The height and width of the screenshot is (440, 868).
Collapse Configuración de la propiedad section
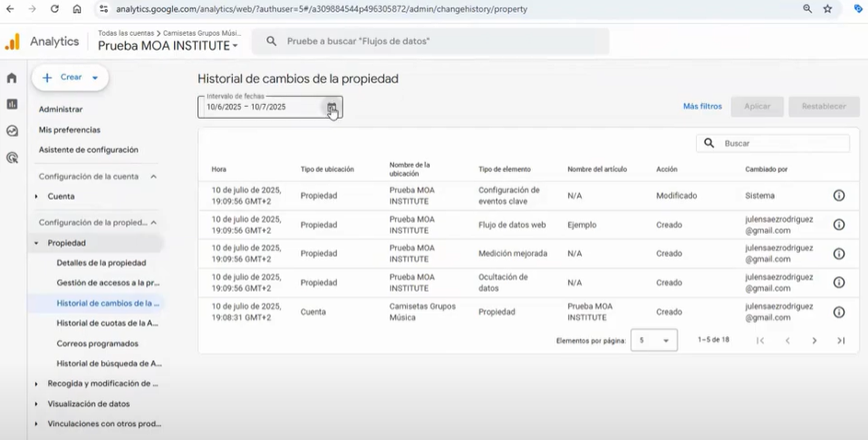point(154,223)
